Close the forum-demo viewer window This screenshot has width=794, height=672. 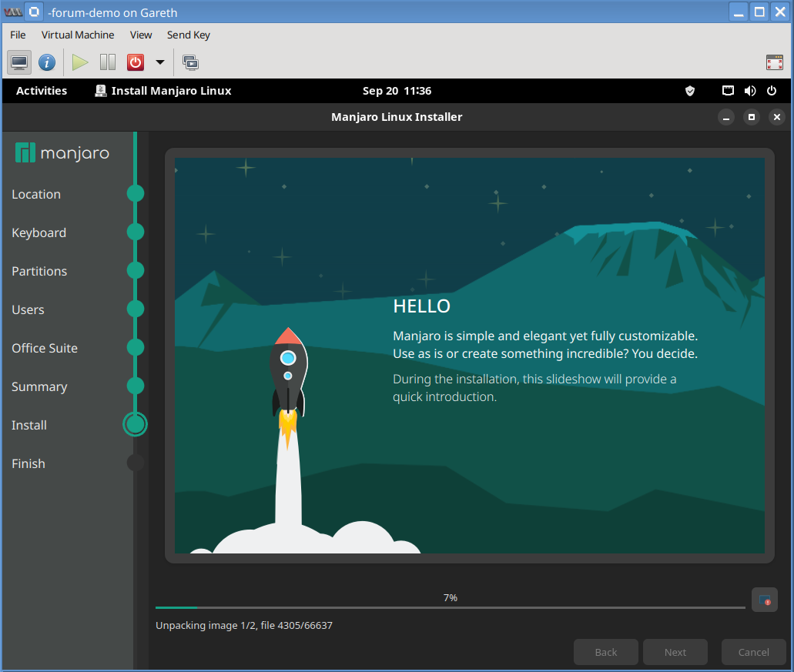click(x=780, y=12)
